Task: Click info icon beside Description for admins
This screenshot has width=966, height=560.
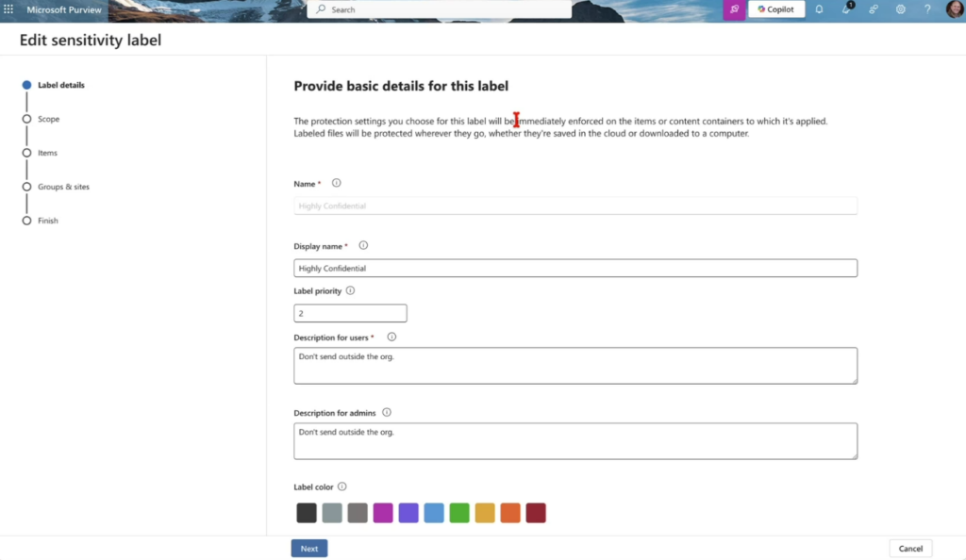Action: [x=387, y=412]
